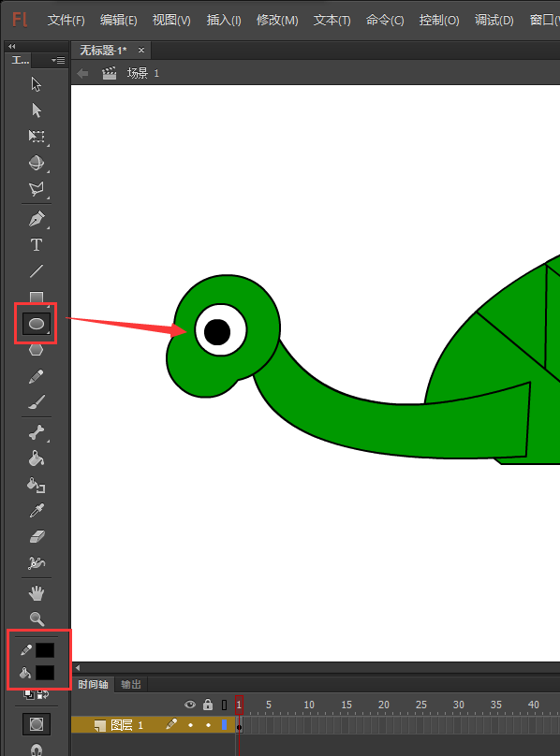Open the tools panel options menu

58,60
